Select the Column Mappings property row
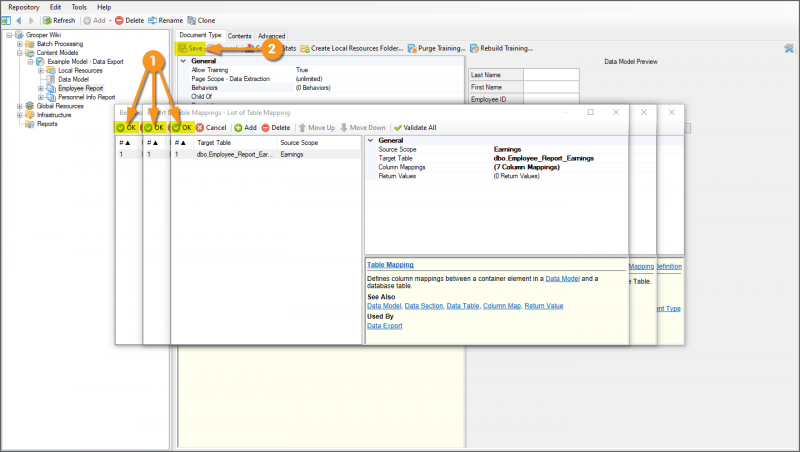800x452 pixels. pyautogui.click(x=497, y=167)
